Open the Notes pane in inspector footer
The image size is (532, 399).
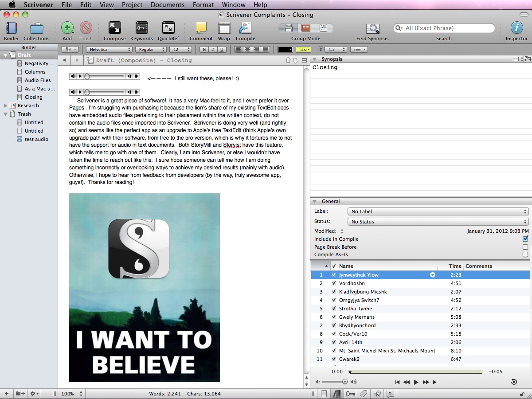(x=324, y=394)
